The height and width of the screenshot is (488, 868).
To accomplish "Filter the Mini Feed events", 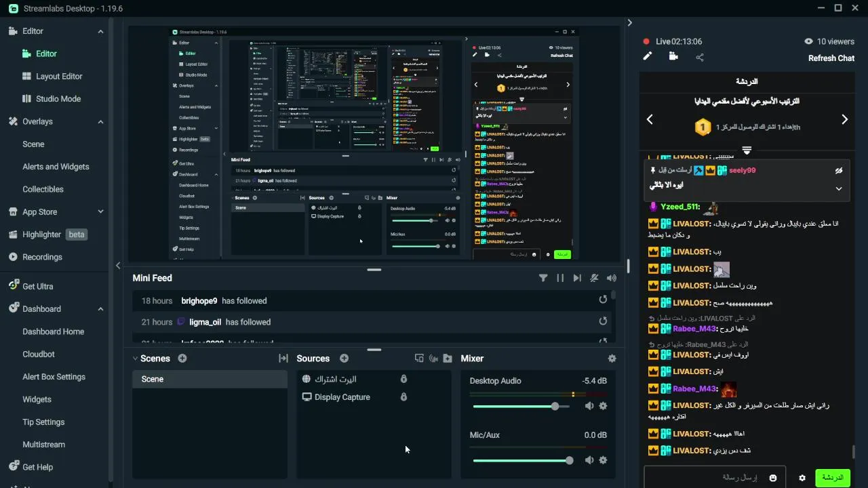I will click(x=543, y=278).
